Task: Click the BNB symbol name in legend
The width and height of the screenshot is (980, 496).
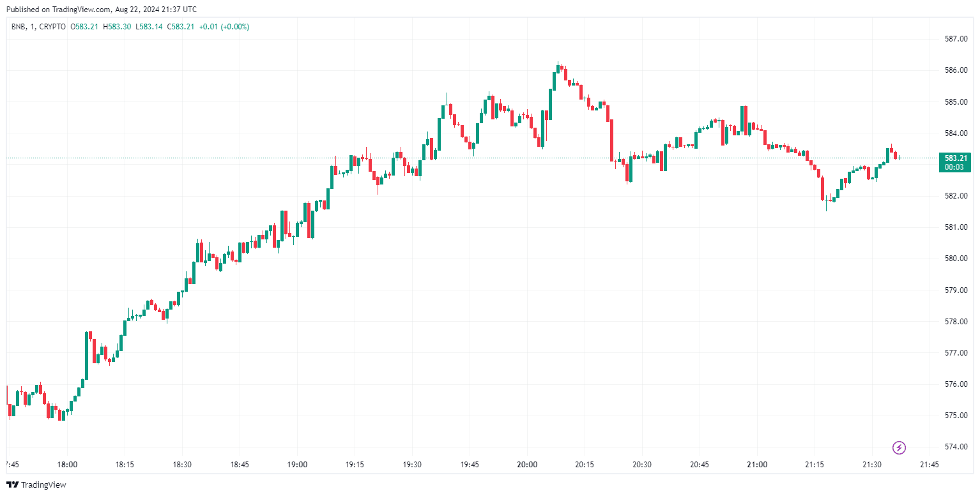Action: click(19, 27)
